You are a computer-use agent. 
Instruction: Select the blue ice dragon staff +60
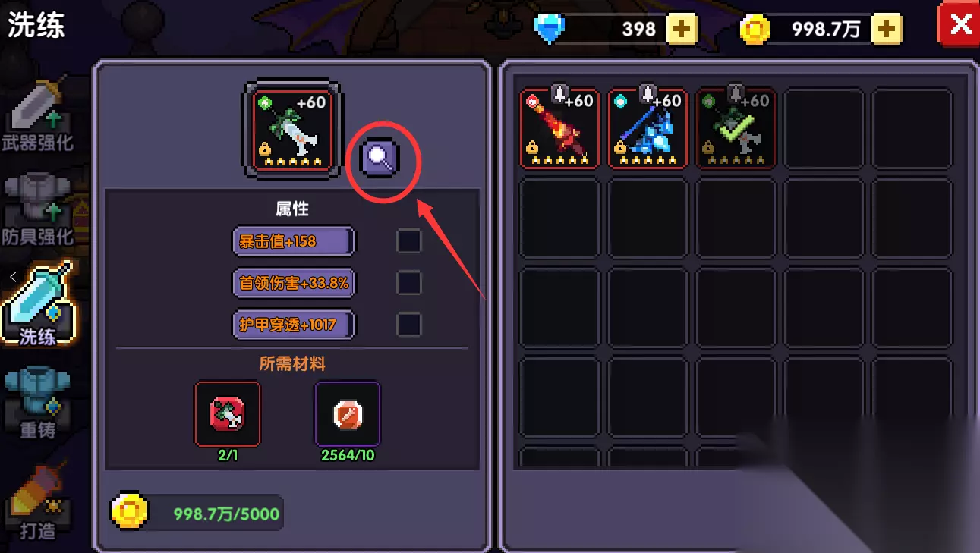tap(648, 127)
